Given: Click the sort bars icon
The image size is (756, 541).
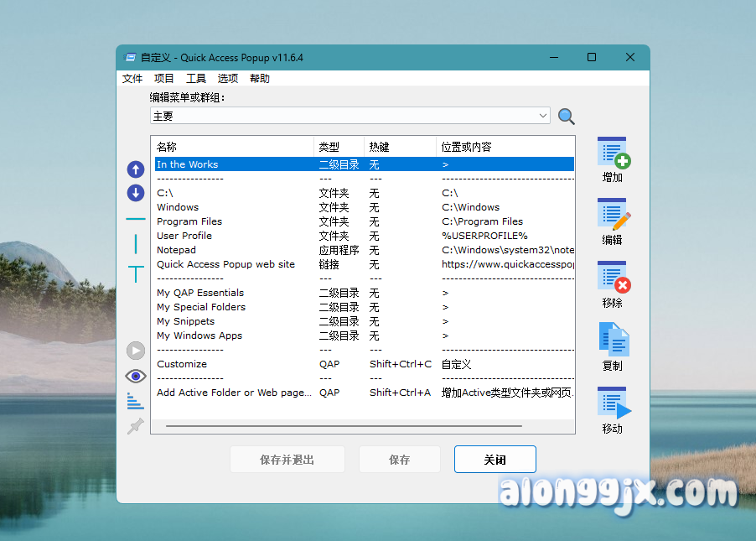Looking at the screenshot, I should pyautogui.click(x=136, y=401).
